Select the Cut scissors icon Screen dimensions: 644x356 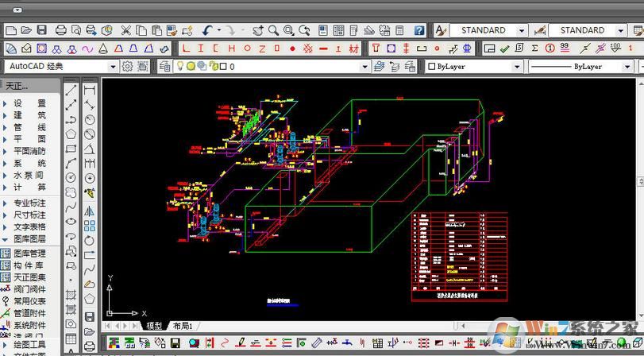pyautogui.click(x=125, y=30)
